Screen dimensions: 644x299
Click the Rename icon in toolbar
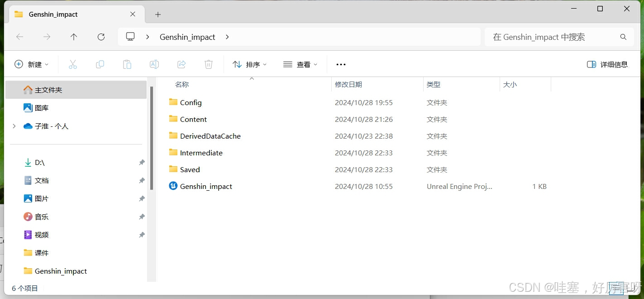pyautogui.click(x=154, y=64)
